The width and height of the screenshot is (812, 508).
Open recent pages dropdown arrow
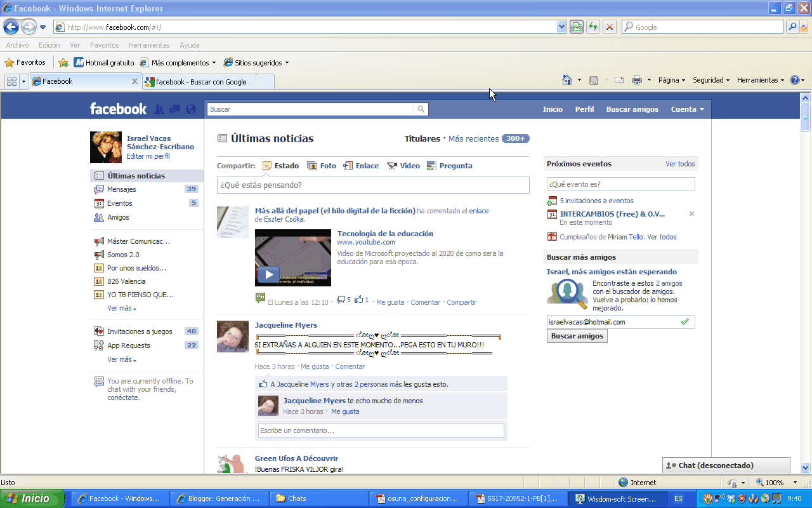[43, 27]
